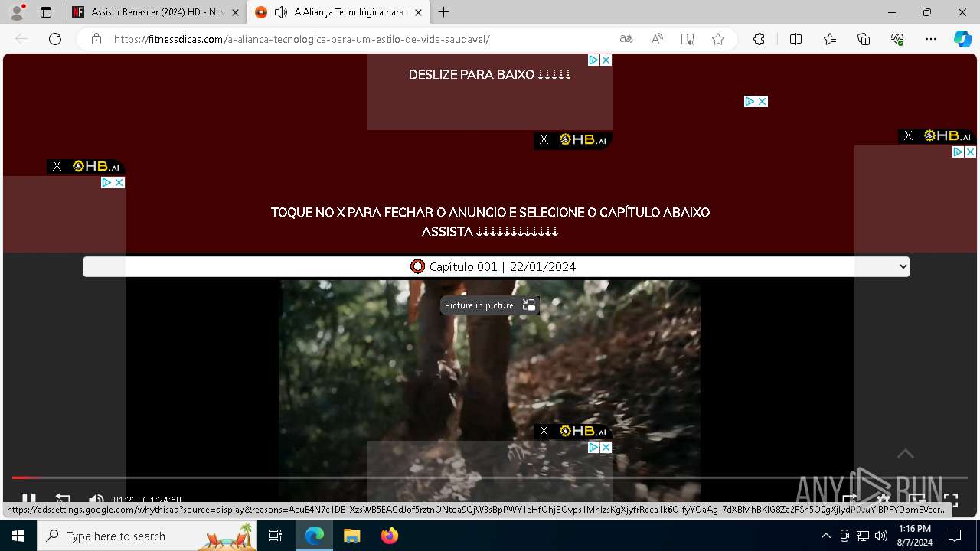The image size is (980, 551).
Task: Open Settings and more ellipsis menu
Action: (931, 39)
